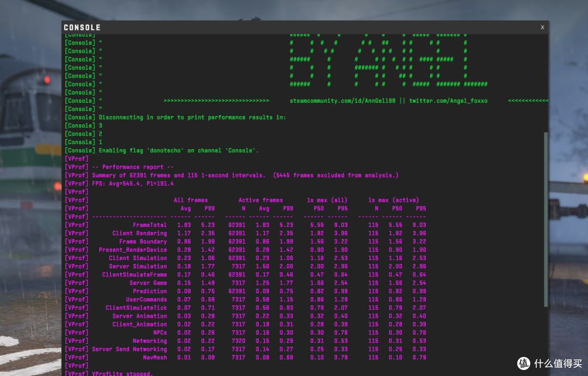Viewport: 588px width, 376px height.
Task: Click the FrameTotal All frames P99 value 5.23
Action: [208, 225]
